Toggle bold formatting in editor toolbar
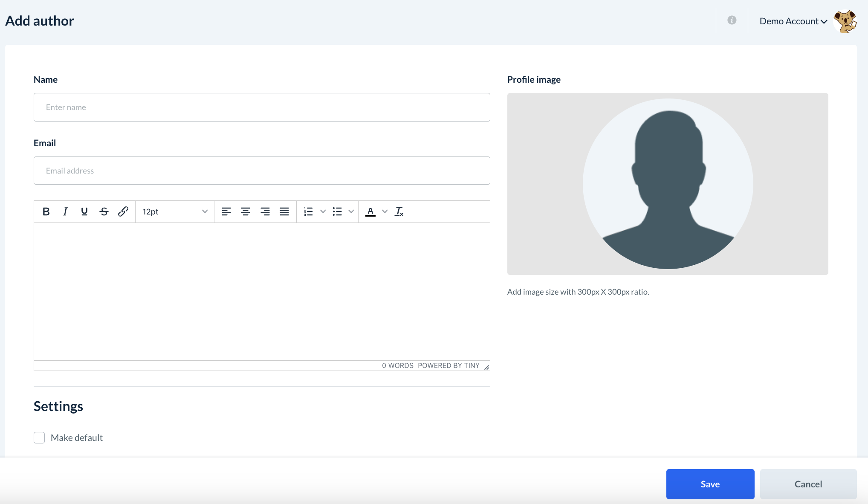Viewport: 868px width, 504px height. click(46, 211)
